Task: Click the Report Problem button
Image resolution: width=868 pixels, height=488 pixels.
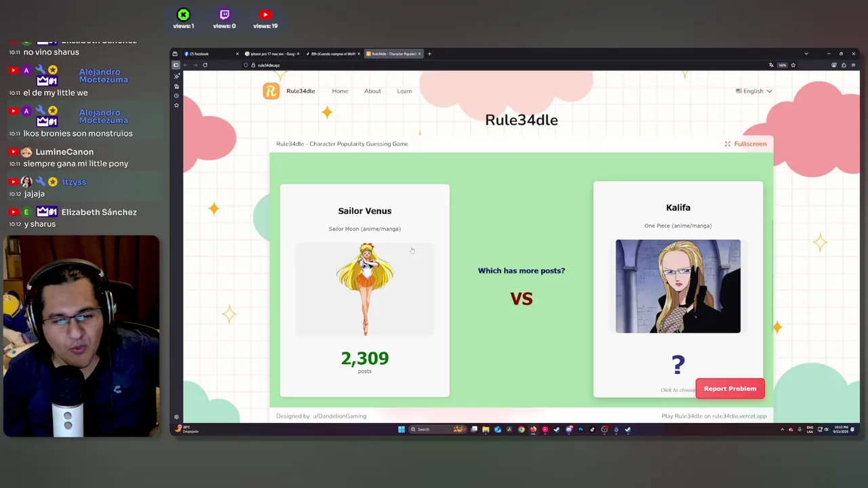Action: tap(730, 388)
